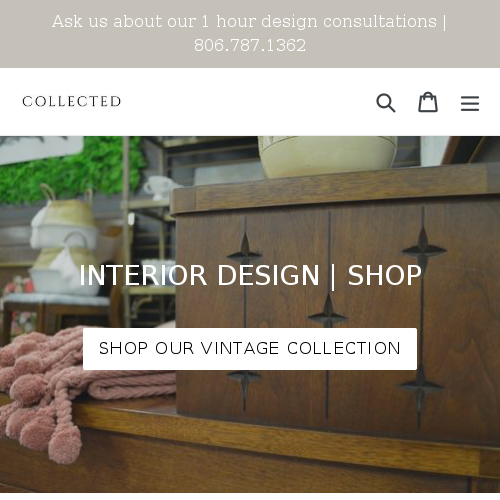Click the cream ceramic vase in photo
This screenshot has height=500, width=500.
click(x=328, y=156)
